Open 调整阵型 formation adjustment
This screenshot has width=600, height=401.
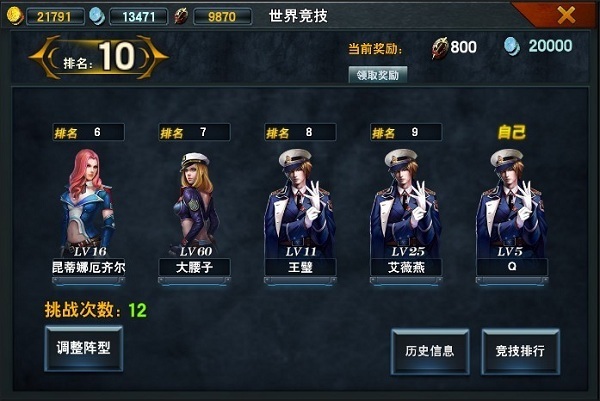click(83, 348)
